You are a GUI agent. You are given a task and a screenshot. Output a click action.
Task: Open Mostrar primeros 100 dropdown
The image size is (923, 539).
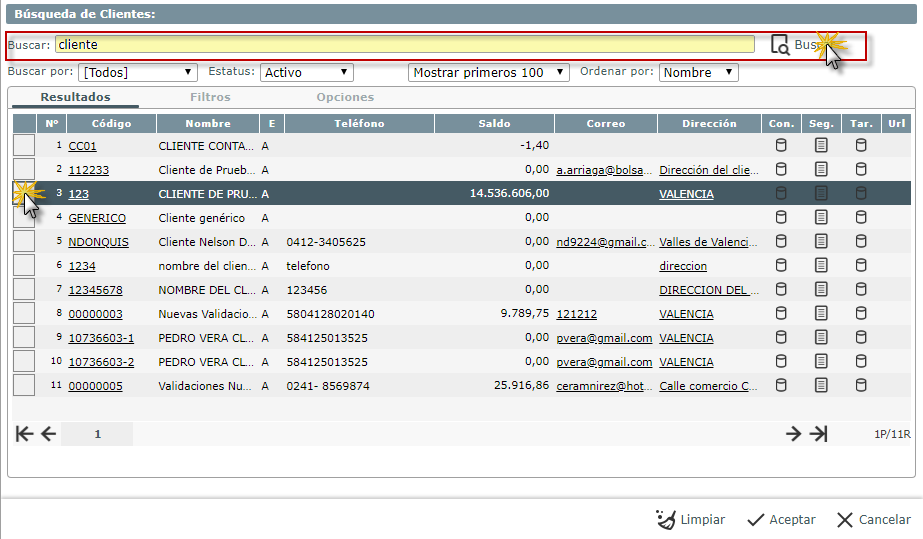click(489, 72)
